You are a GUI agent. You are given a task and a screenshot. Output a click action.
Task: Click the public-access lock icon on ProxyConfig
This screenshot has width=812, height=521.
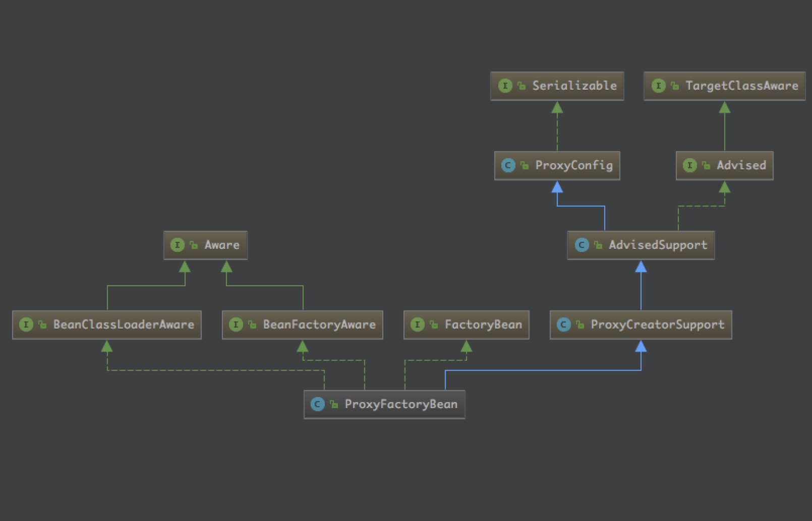pos(525,166)
